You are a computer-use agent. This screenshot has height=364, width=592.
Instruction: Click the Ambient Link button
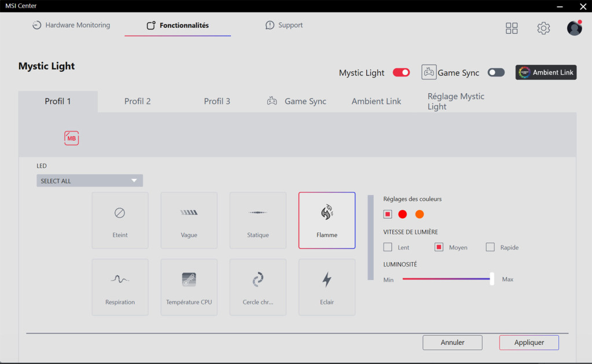pyautogui.click(x=546, y=72)
